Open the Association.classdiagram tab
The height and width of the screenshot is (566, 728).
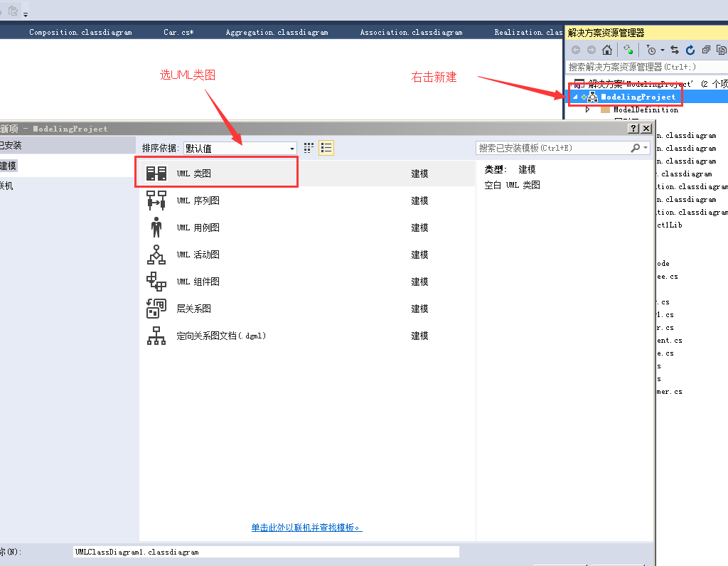coord(412,32)
